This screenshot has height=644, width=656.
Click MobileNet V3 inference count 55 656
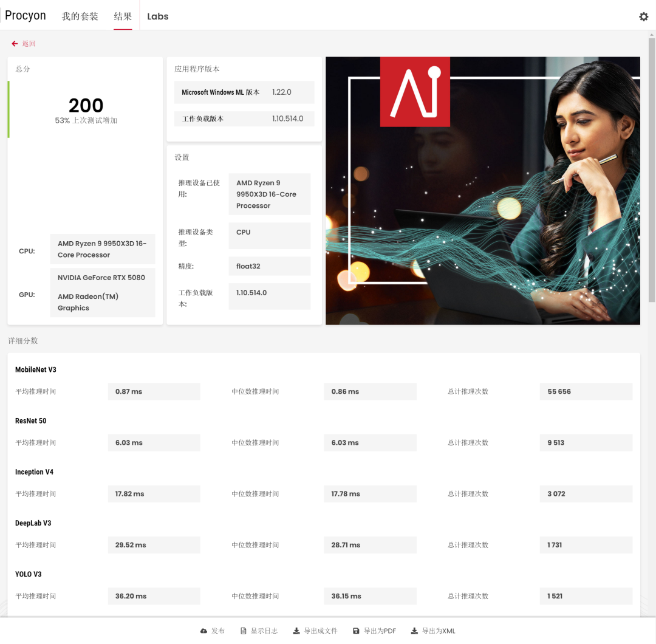[586, 392]
